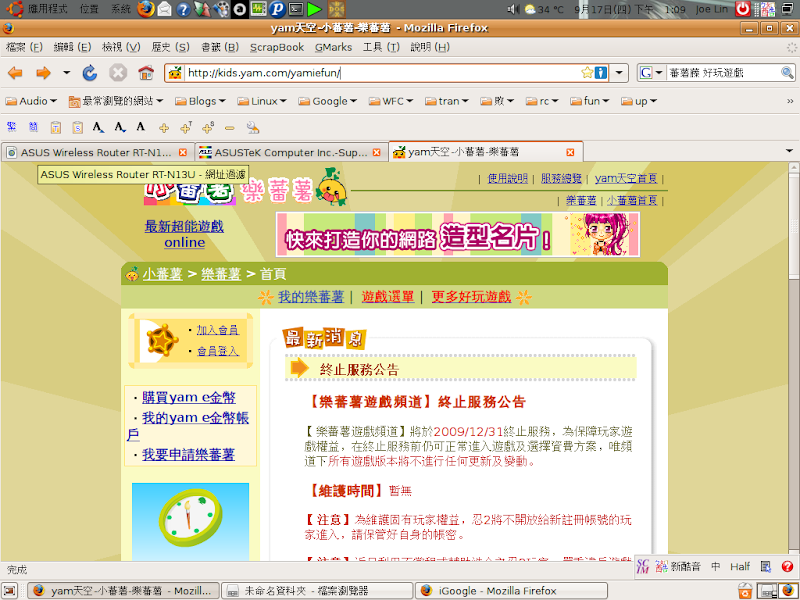Image resolution: width=800 pixels, height=600 pixels.
Task: Open the 會員登入 link
Action: (x=217, y=351)
